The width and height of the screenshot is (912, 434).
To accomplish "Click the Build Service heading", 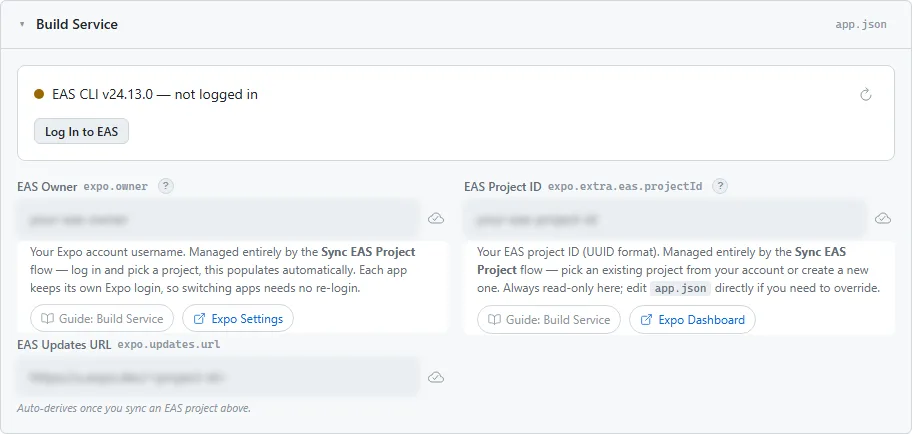I will 77,24.
